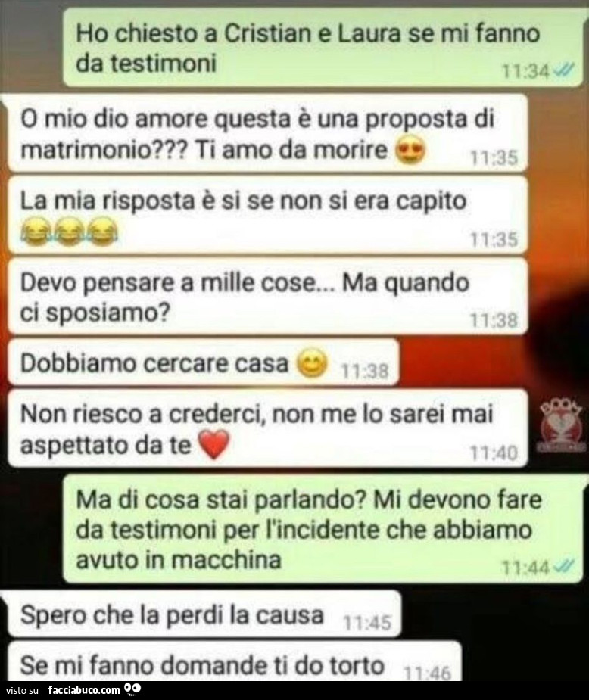Viewport: 589px width, 700px height.
Task: Select the 'Spero che la perdi la causa' message
Action: (x=204, y=614)
